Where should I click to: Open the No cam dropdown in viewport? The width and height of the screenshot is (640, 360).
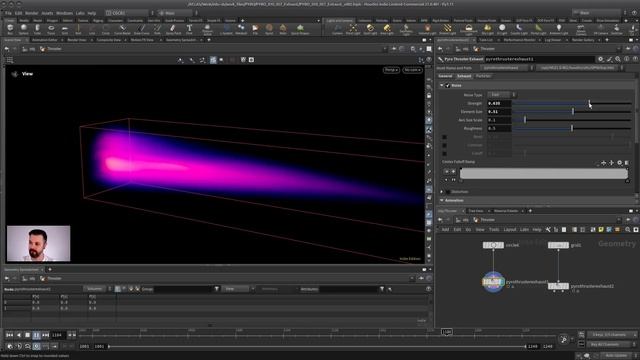412,70
